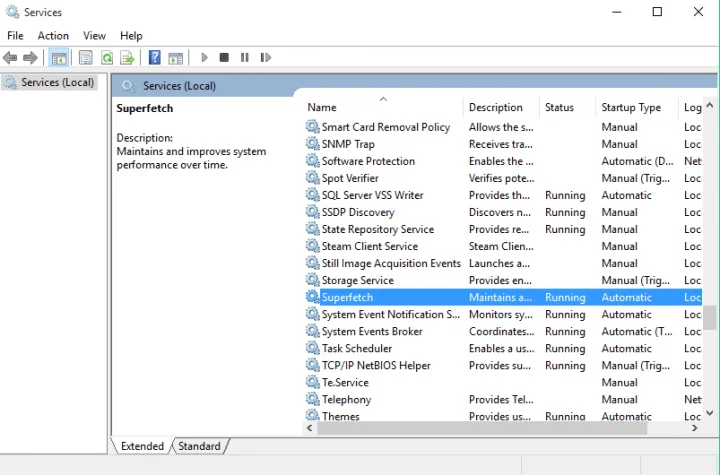Click the Show/Hide Console Tree icon
The width and height of the screenshot is (720, 475).
[59, 58]
